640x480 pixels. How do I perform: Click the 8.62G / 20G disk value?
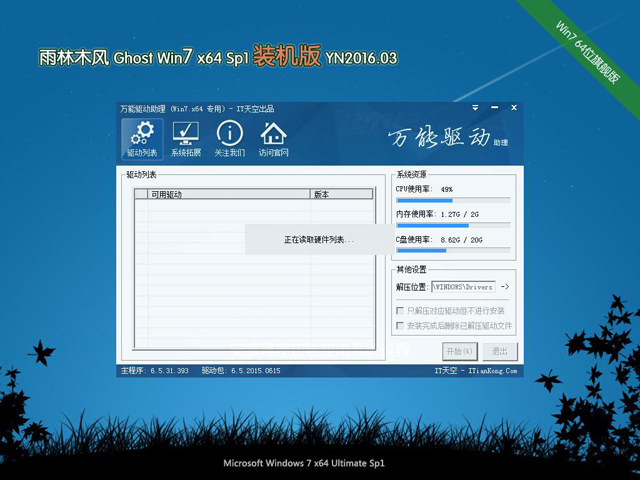tap(461, 240)
